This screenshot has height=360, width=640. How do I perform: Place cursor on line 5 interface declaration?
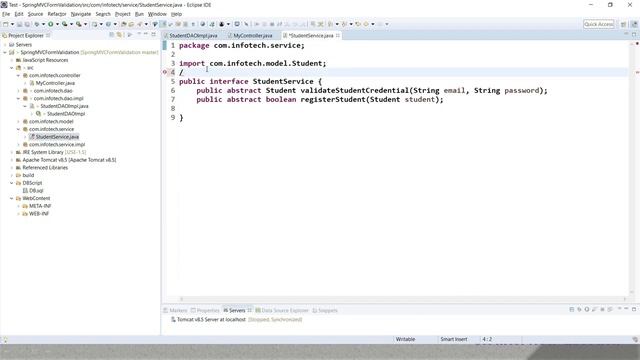[250, 82]
